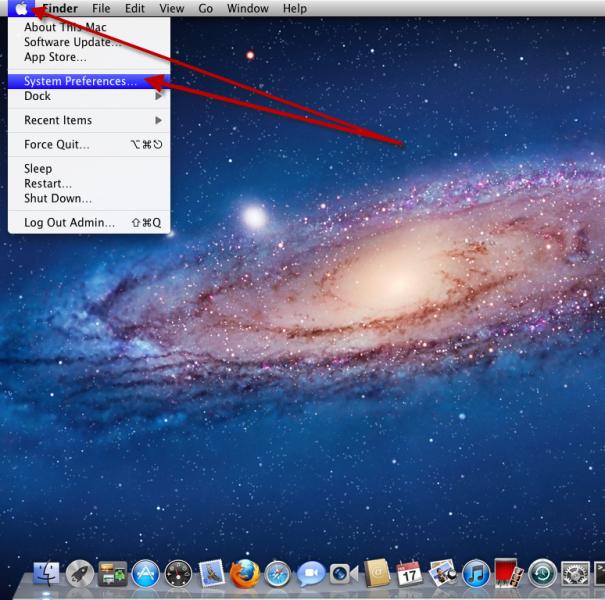605x600 pixels.
Task: Select About This Mac
Action: click(67, 28)
